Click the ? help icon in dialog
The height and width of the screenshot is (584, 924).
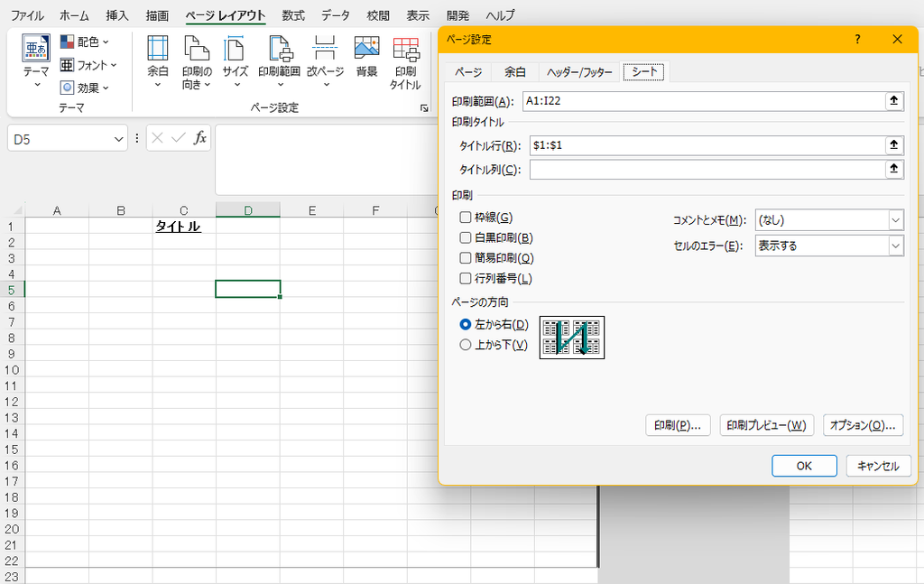(x=857, y=40)
